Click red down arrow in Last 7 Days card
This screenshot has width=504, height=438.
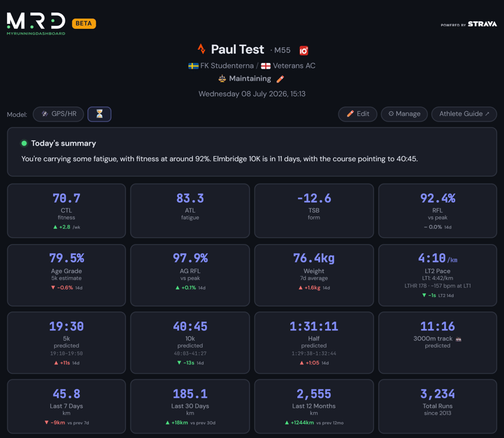point(47,423)
